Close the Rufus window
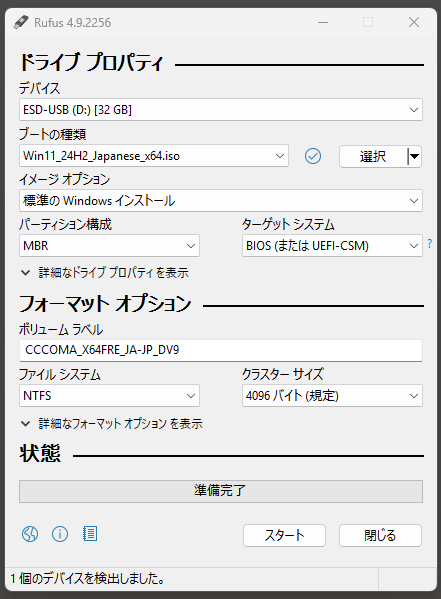The image size is (441, 599). click(414, 22)
